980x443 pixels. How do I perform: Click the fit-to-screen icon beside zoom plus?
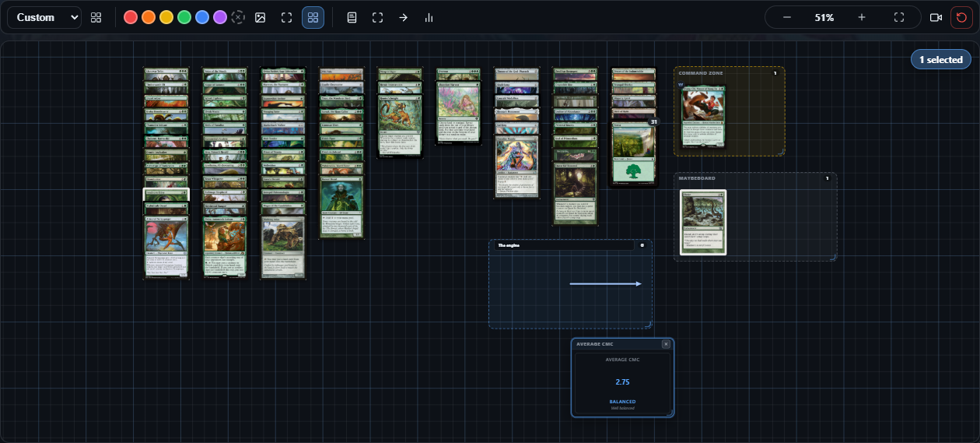899,17
